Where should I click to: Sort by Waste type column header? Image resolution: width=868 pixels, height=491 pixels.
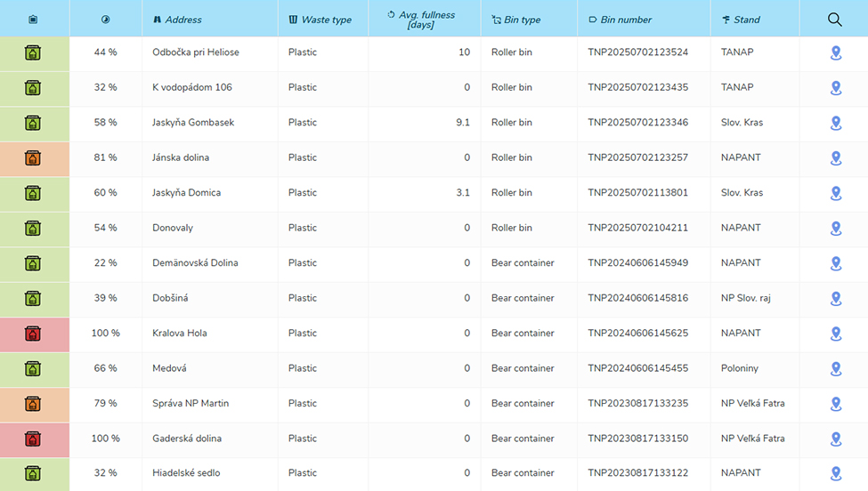[x=326, y=20]
